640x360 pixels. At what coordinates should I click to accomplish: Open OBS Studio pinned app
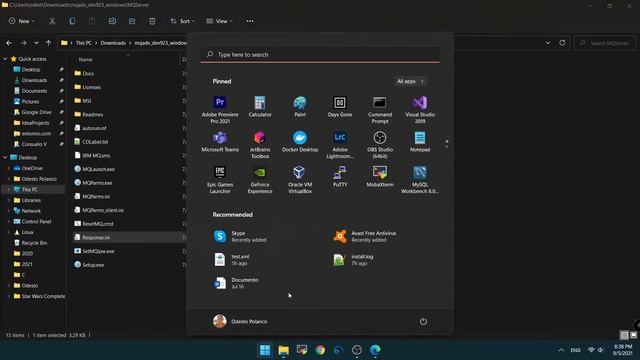[380, 144]
